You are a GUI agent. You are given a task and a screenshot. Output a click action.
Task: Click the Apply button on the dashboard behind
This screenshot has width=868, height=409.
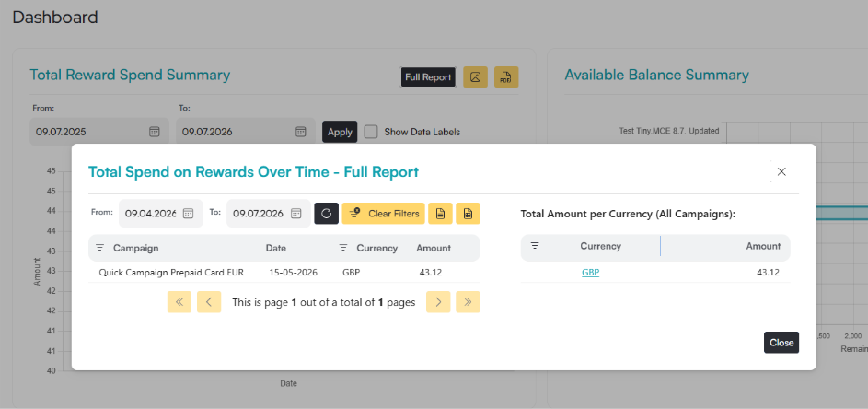pos(340,132)
